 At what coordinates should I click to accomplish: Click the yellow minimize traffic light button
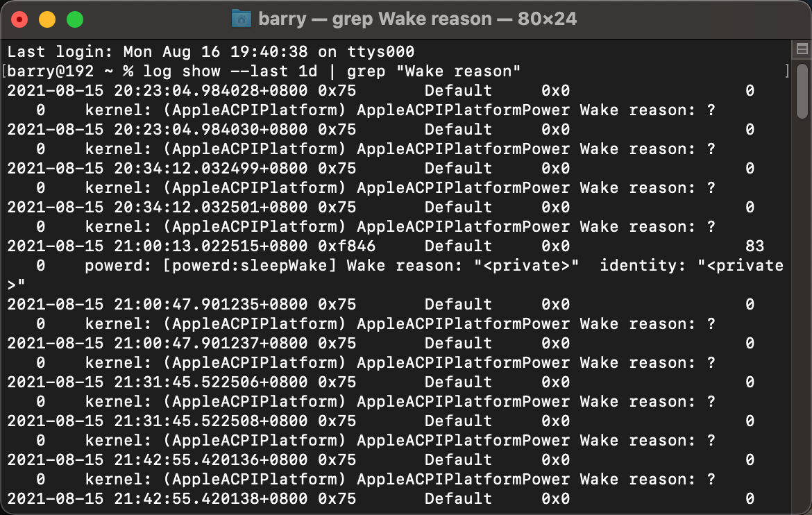tap(46, 19)
